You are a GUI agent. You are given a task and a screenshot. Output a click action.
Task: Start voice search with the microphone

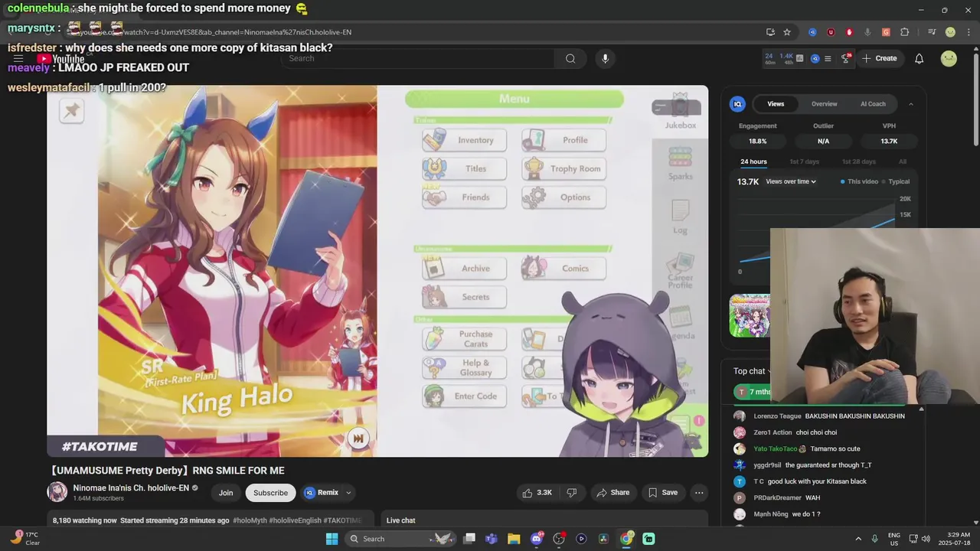(x=605, y=59)
